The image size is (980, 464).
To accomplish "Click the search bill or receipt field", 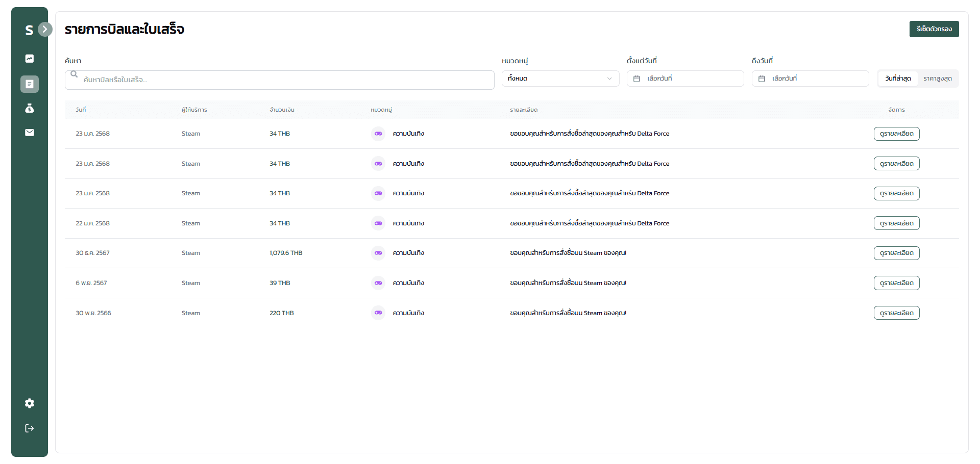I will click(280, 80).
